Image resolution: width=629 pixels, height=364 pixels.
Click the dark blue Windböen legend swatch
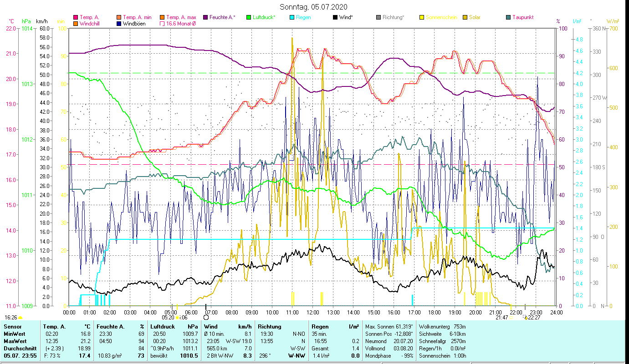pos(119,24)
